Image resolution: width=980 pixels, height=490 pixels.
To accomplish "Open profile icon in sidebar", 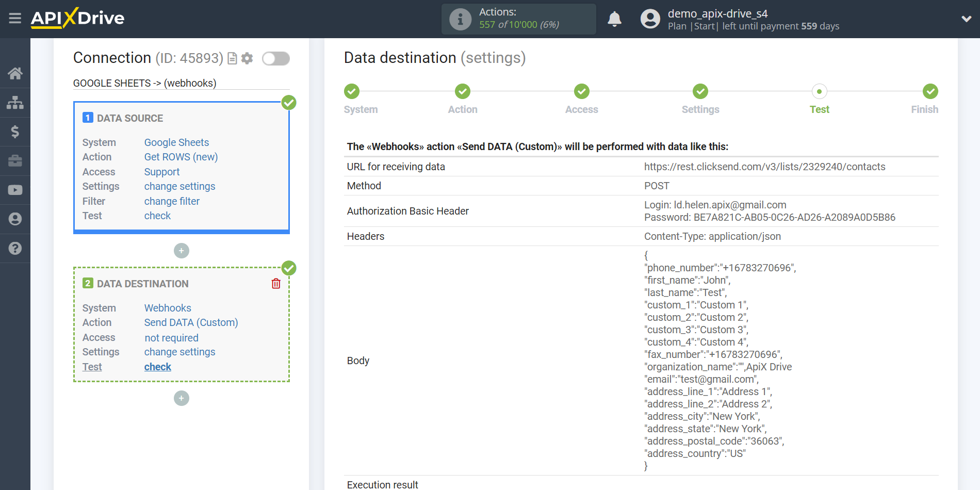I will pyautogui.click(x=15, y=219).
